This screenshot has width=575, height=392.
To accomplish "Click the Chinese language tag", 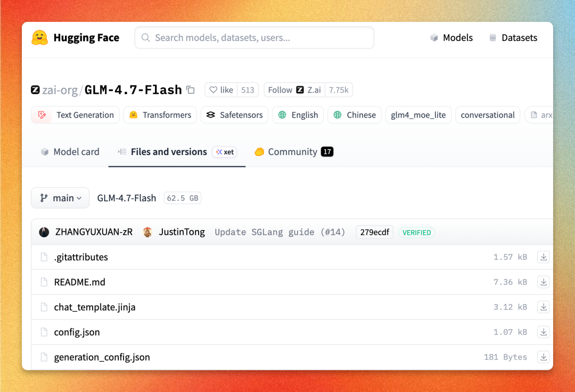I will coord(355,115).
